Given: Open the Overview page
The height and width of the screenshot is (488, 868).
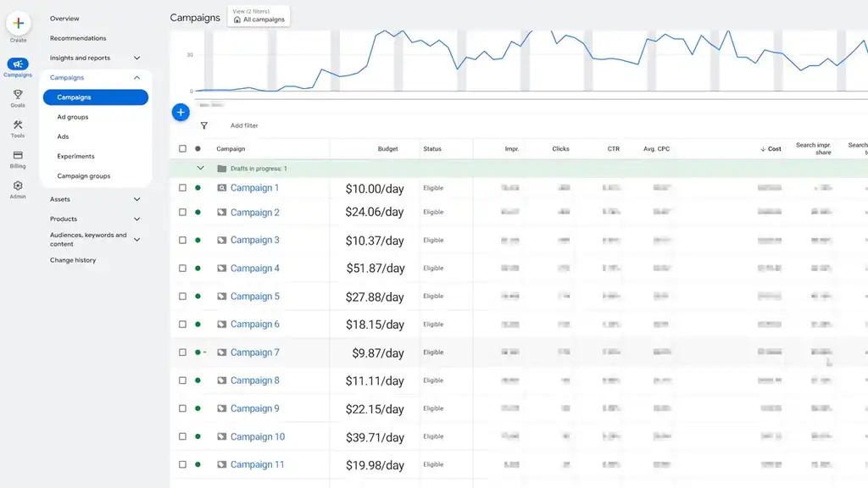Looking at the screenshot, I should (64, 19).
